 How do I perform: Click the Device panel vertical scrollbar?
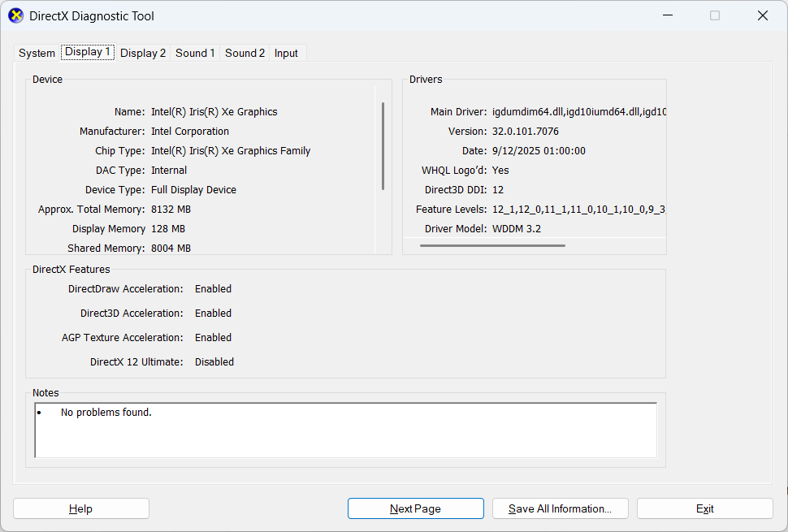click(383, 146)
